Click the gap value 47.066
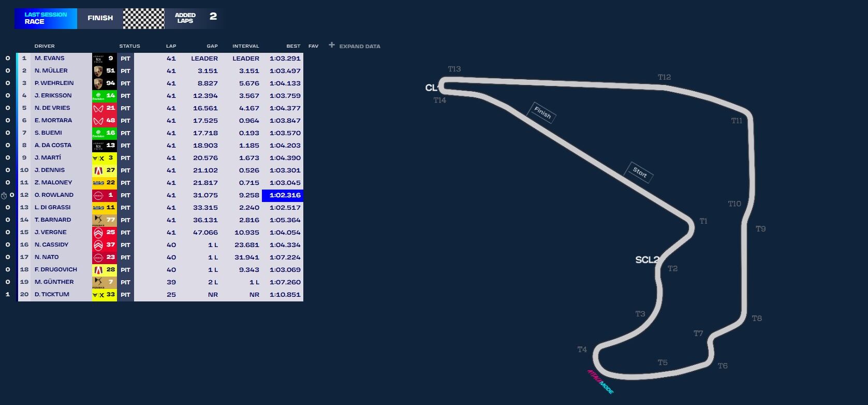This screenshot has width=868, height=405. tap(205, 233)
